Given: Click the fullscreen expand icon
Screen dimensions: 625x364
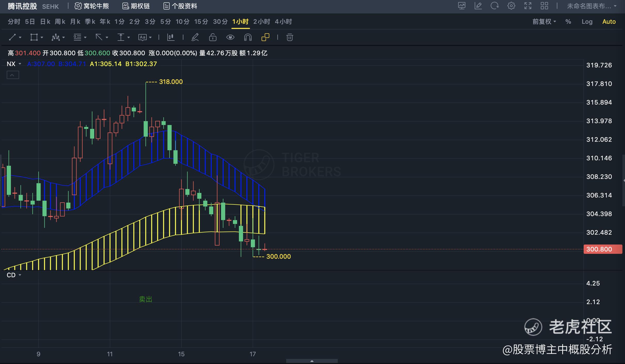Looking at the screenshot, I should [x=528, y=6].
